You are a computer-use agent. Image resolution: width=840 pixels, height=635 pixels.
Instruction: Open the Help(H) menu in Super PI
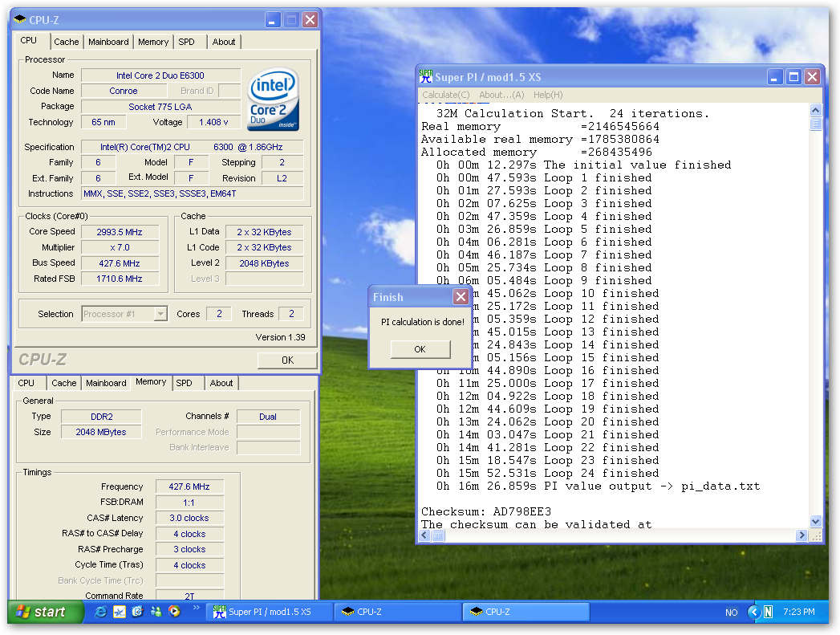tap(548, 95)
